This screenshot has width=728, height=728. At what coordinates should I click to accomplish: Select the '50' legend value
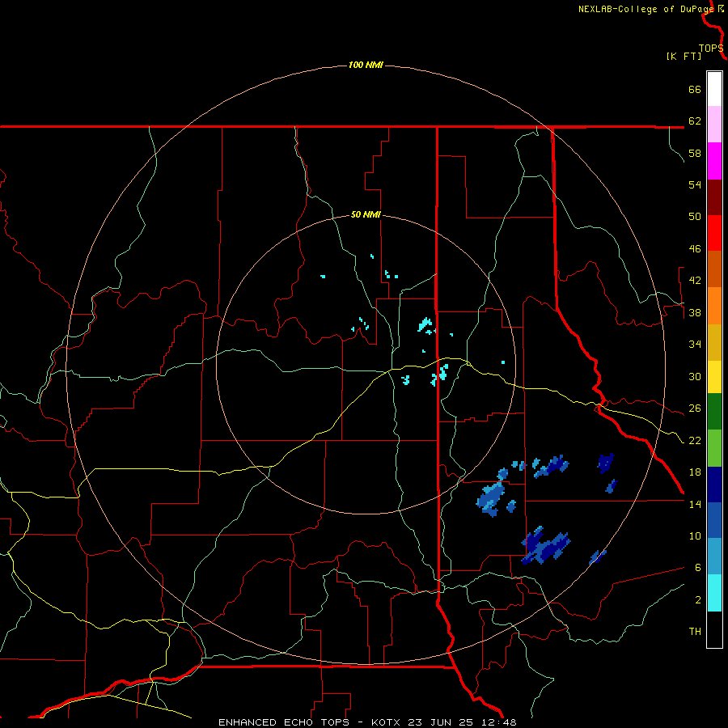[695, 217]
